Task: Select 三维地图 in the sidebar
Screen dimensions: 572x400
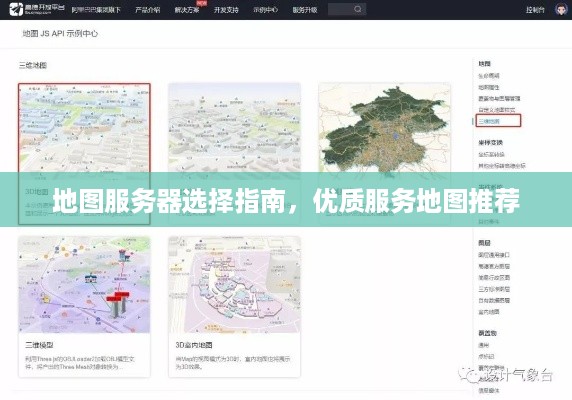Action: 489,121
